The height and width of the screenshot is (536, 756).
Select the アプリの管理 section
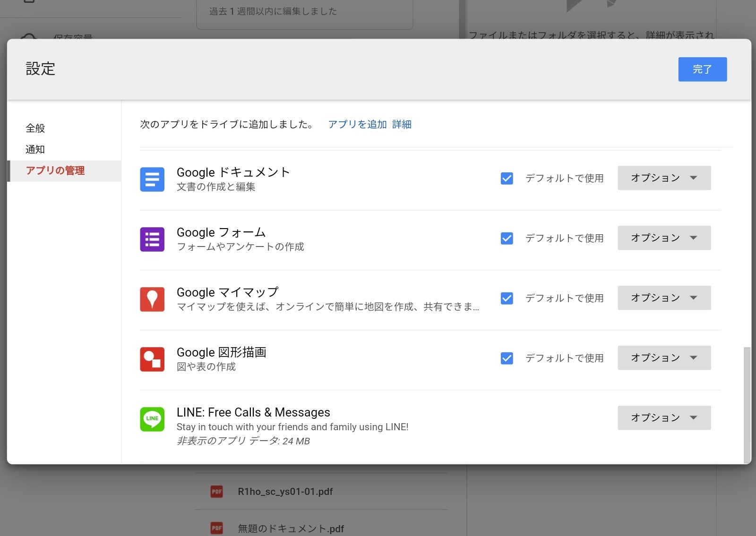55,171
